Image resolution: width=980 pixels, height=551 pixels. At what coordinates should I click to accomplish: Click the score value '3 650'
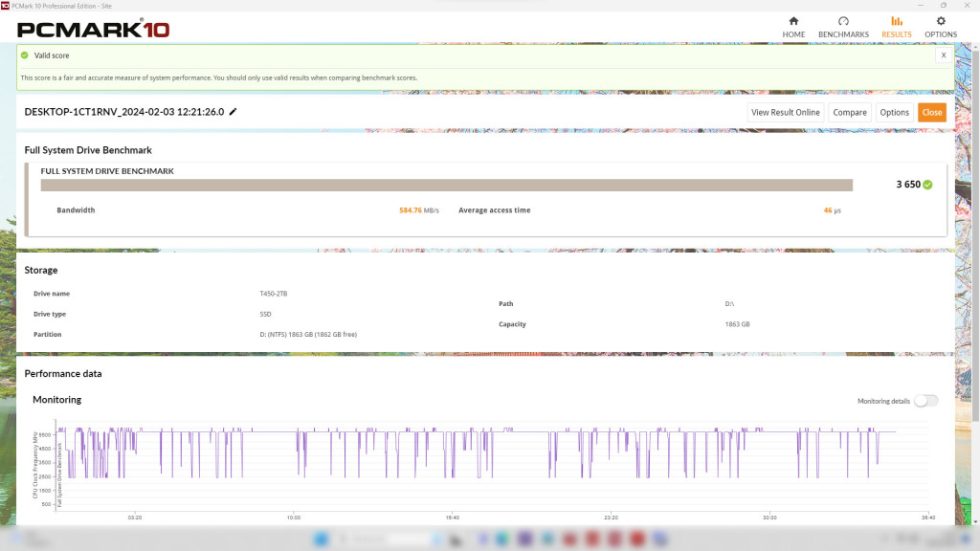click(x=908, y=185)
